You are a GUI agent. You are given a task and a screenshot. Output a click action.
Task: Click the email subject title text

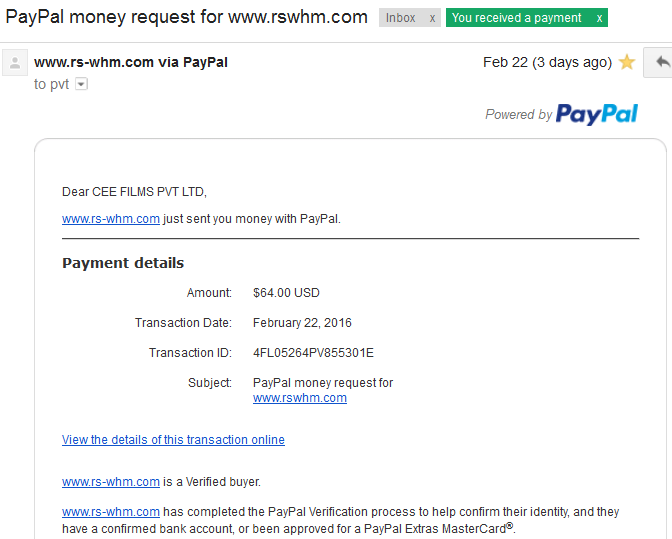coord(186,18)
